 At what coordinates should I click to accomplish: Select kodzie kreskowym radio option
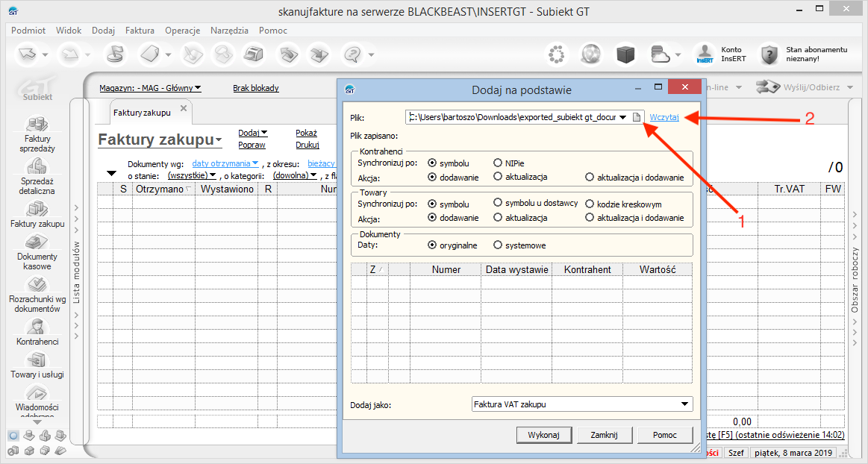[590, 204]
